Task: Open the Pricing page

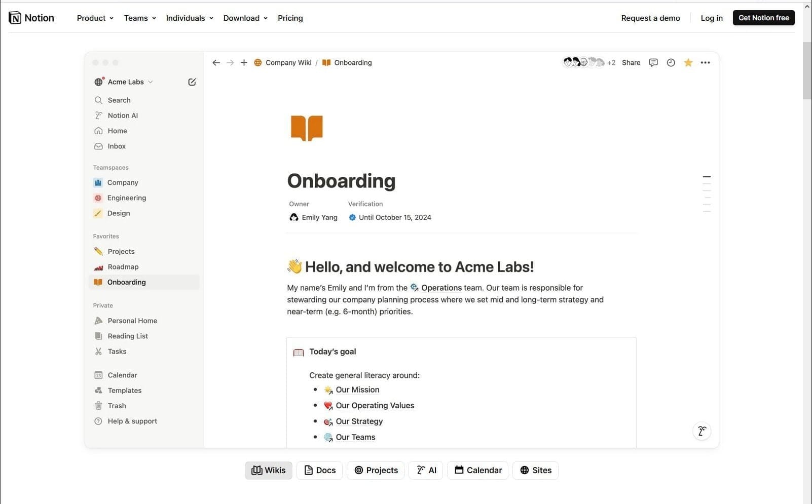Action: coord(290,18)
